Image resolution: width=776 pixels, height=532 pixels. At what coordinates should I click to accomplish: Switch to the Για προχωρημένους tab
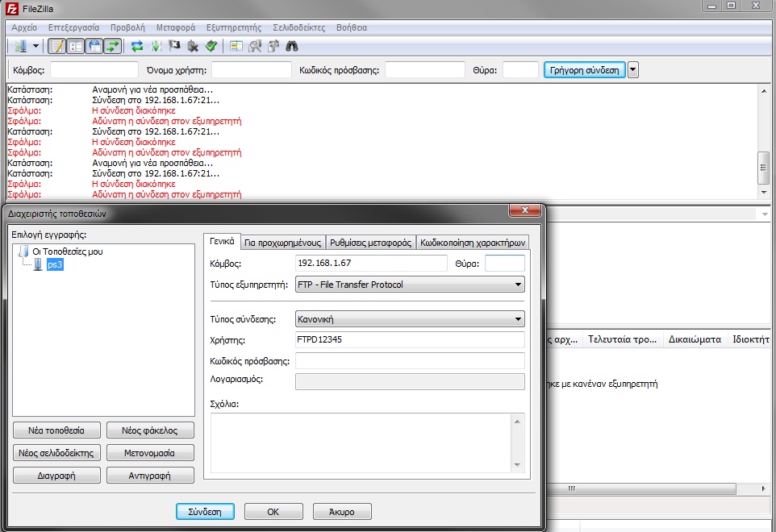click(x=282, y=243)
